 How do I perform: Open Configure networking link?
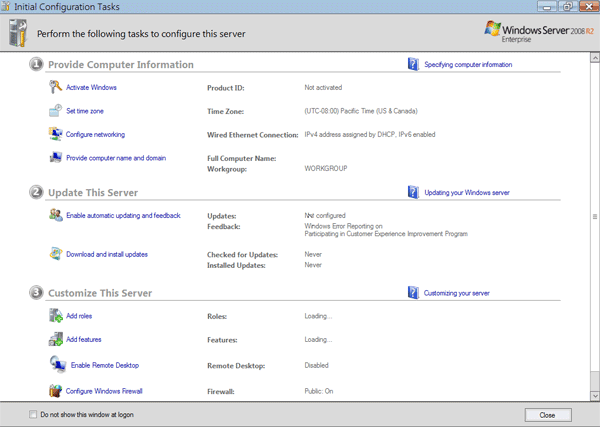coord(95,134)
